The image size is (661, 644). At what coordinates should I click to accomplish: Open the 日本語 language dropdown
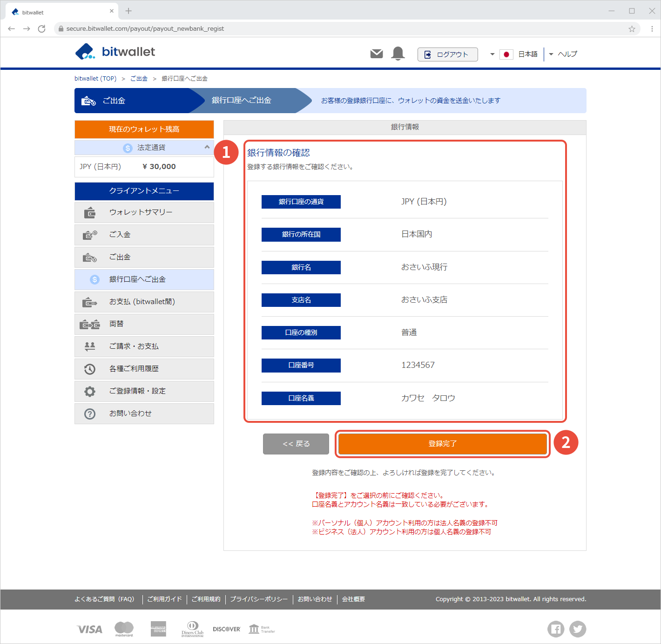[514, 54]
